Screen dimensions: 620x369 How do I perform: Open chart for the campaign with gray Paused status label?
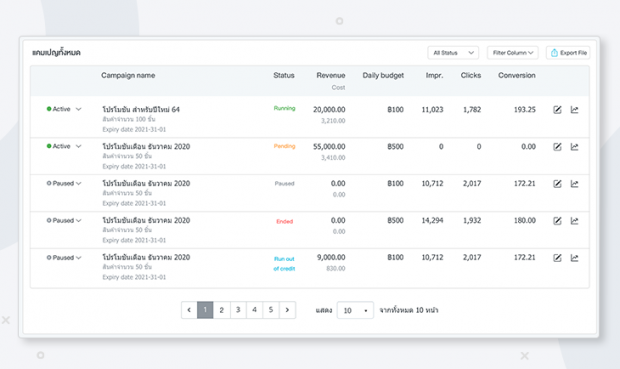pos(575,184)
